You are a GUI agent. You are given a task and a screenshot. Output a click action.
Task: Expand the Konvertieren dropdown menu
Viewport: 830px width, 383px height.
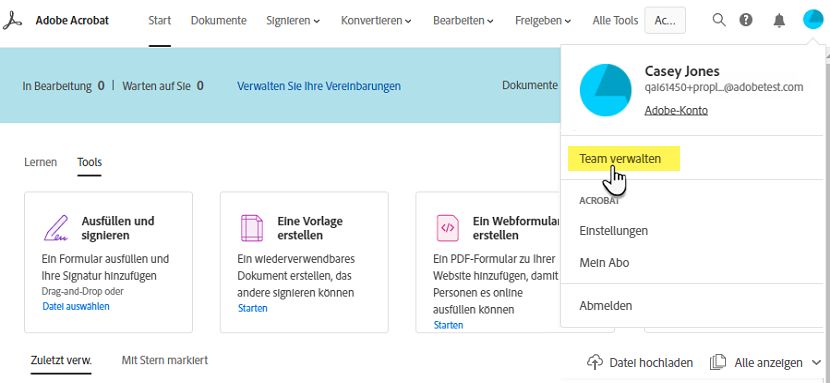pyautogui.click(x=376, y=21)
